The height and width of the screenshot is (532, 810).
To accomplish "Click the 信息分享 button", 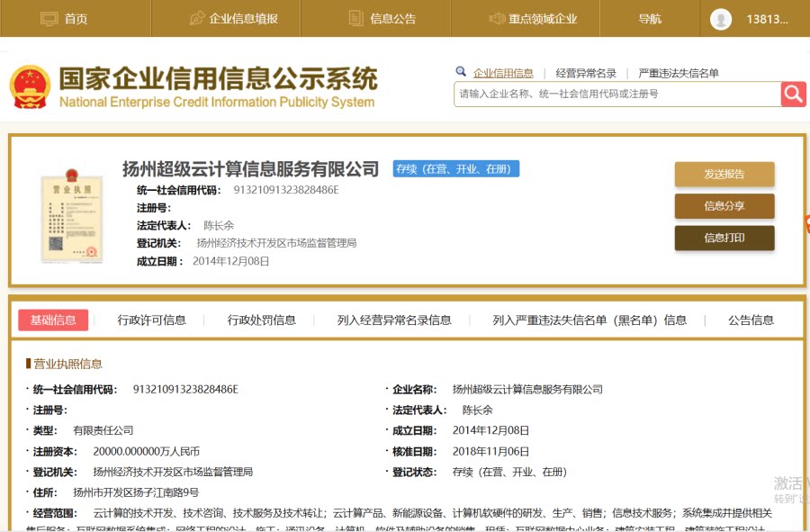I will click(x=724, y=206).
